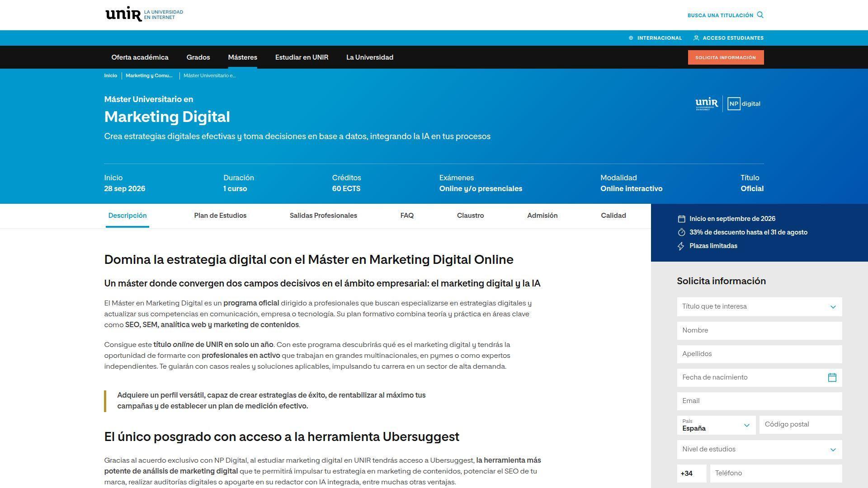Click lightning icon beside Plazas limitadas

(681, 246)
